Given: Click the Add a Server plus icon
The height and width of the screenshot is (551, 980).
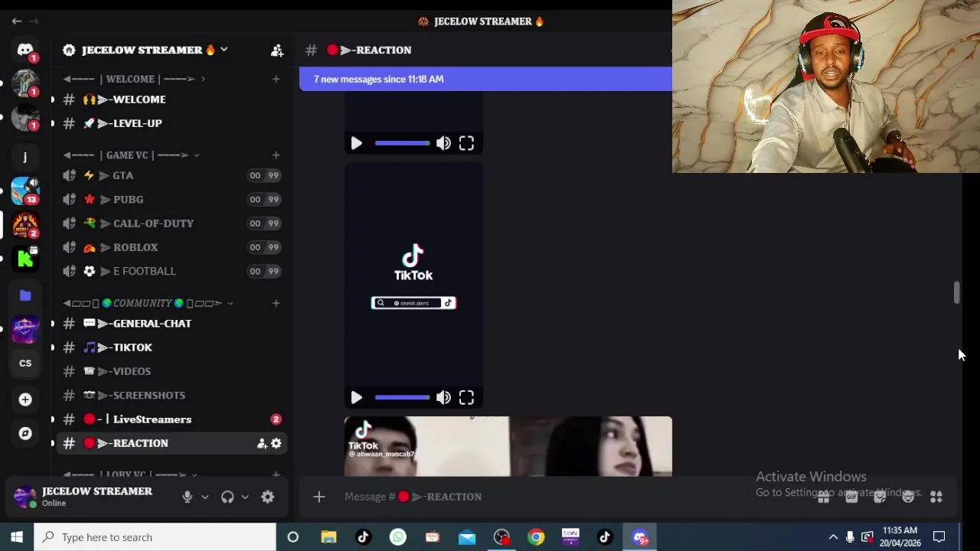Looking at the screenshot, I should click(x=25, y=399).
